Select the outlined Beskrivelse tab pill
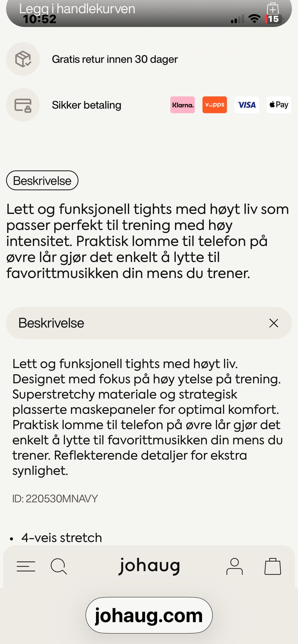The width and height of the screenshot is (298, 644). (x=42, y=180)
